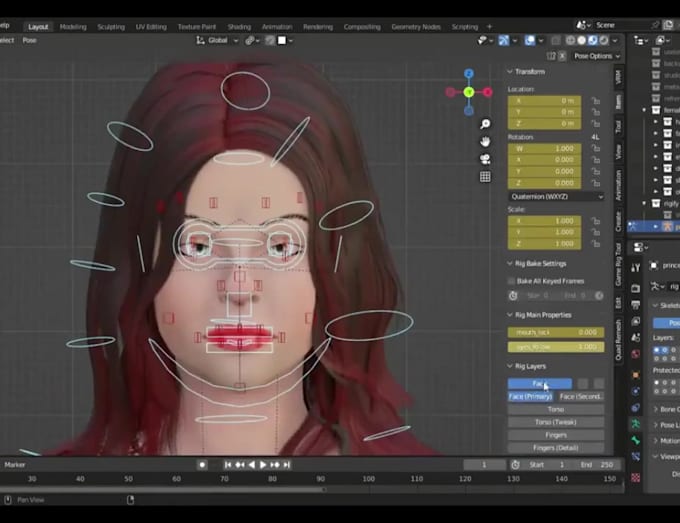Click the mouth_lock property slider
Viewport: 680px width, 523px height.
(556, 332)
